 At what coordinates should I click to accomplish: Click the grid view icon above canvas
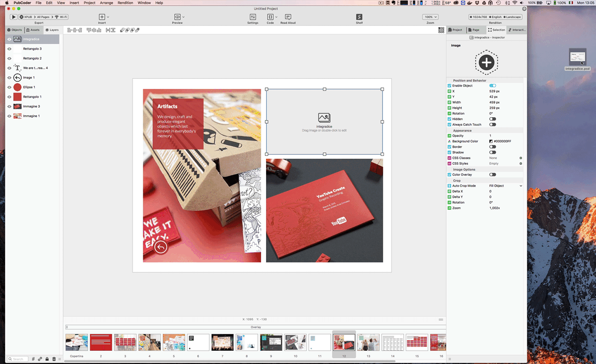[x=441, y=30]
